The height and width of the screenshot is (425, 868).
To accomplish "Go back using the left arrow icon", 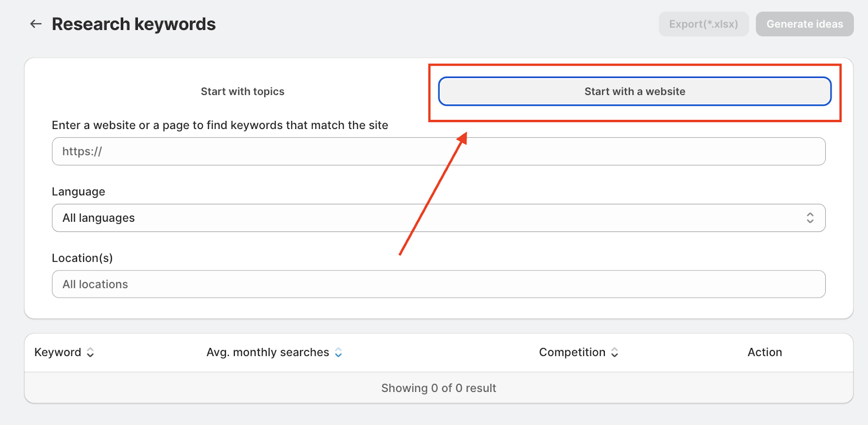I will click(x=36, y=24).
